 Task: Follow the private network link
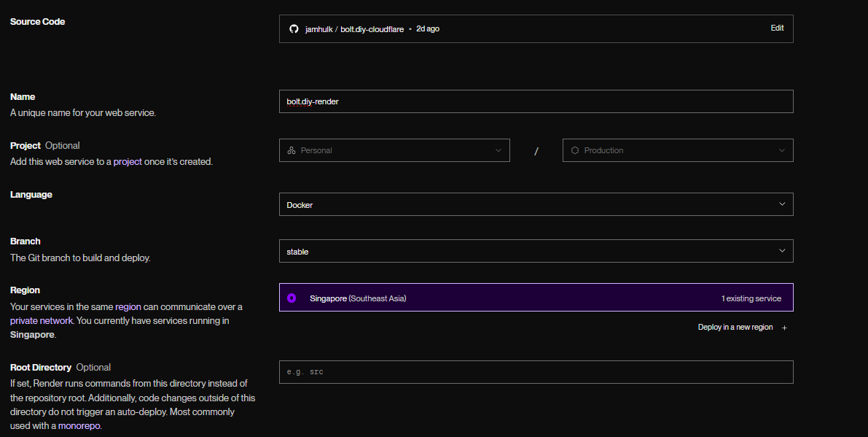42,321
